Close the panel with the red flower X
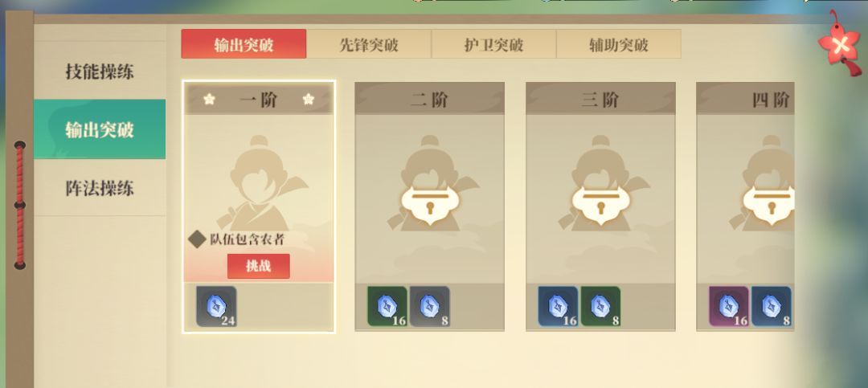 tap(841, 43)
